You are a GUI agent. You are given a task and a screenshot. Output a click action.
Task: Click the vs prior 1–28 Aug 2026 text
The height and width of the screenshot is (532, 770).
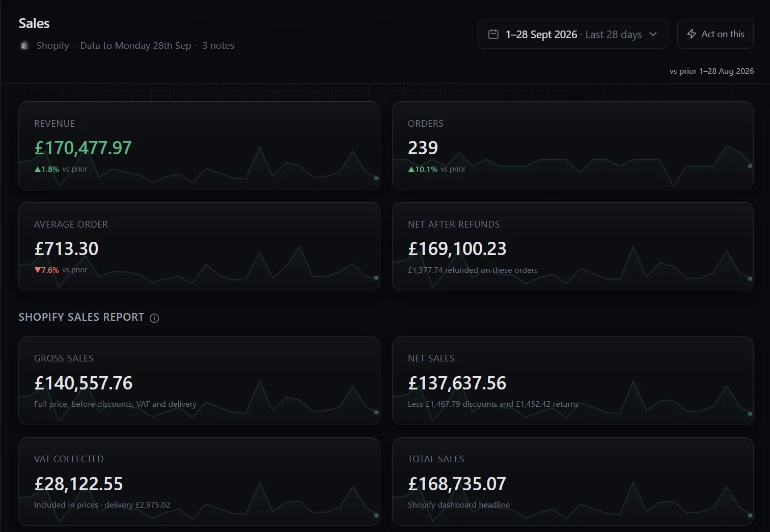click(711, 71)
